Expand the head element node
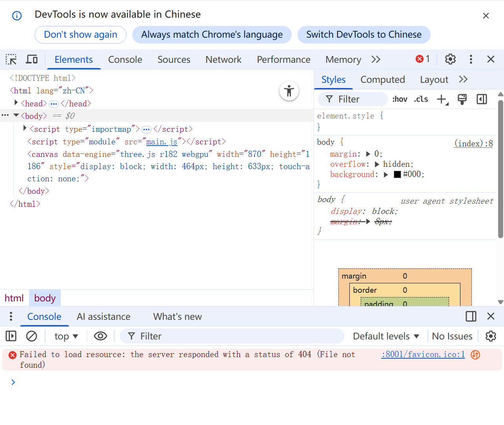Screen dimensions: 504x425 (x=16, y=103)
